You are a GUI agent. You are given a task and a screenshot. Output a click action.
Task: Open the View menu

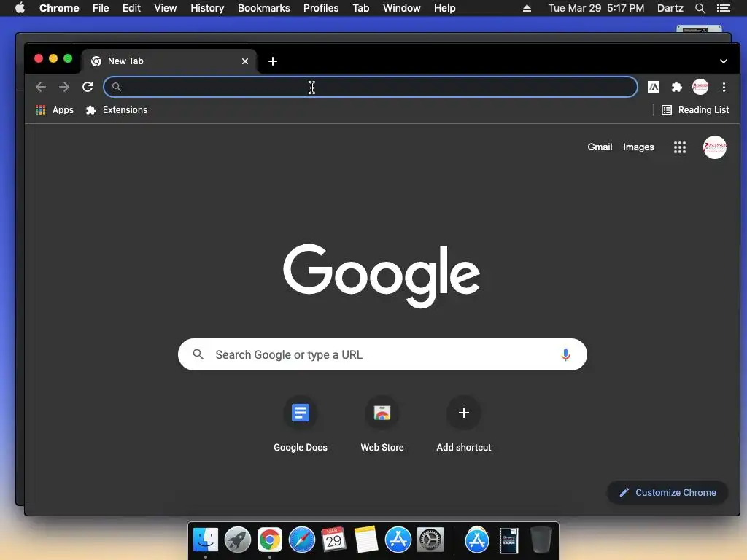[x=166, y=8]
